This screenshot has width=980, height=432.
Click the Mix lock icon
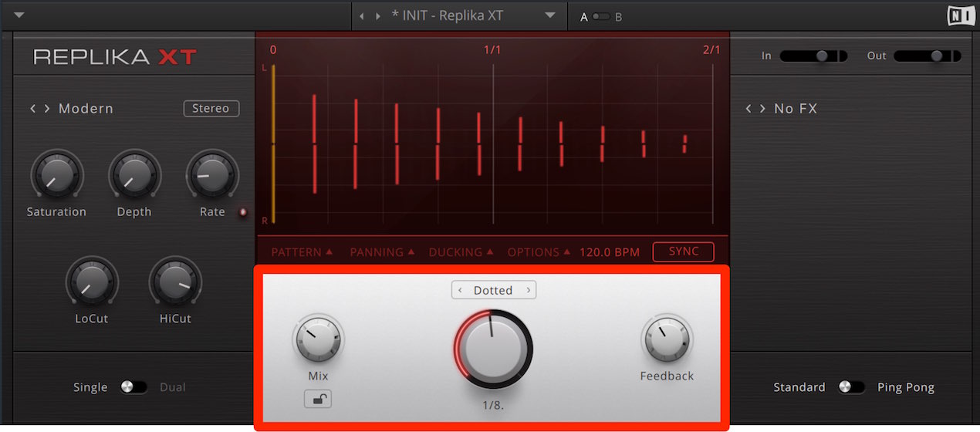point(318,399)
